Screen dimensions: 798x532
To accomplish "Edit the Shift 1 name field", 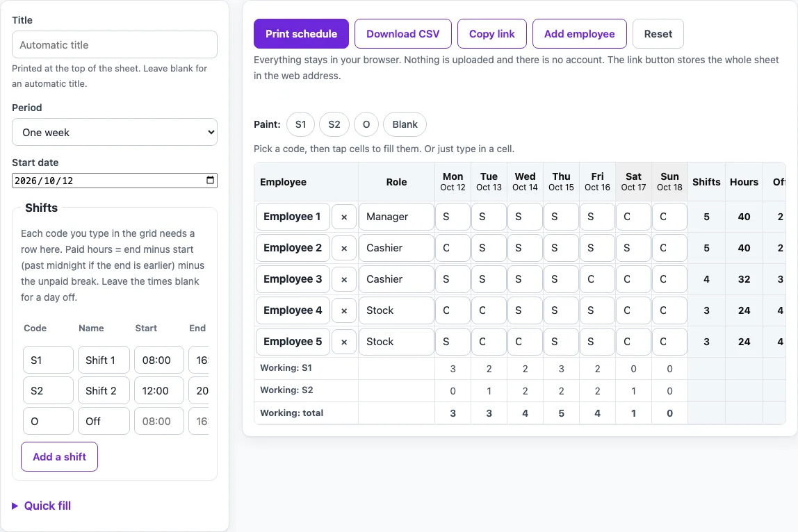I will click(x=104, y=360).
